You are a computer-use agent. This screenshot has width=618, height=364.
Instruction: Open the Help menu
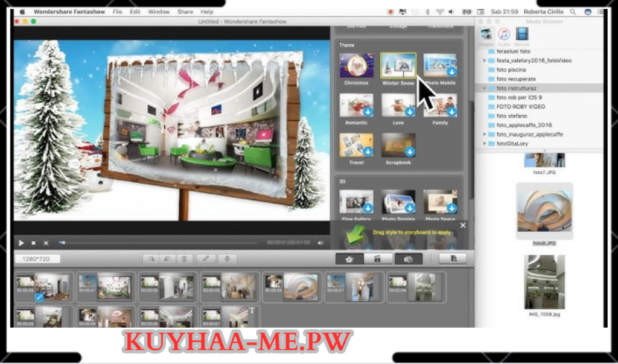[207, 12]
